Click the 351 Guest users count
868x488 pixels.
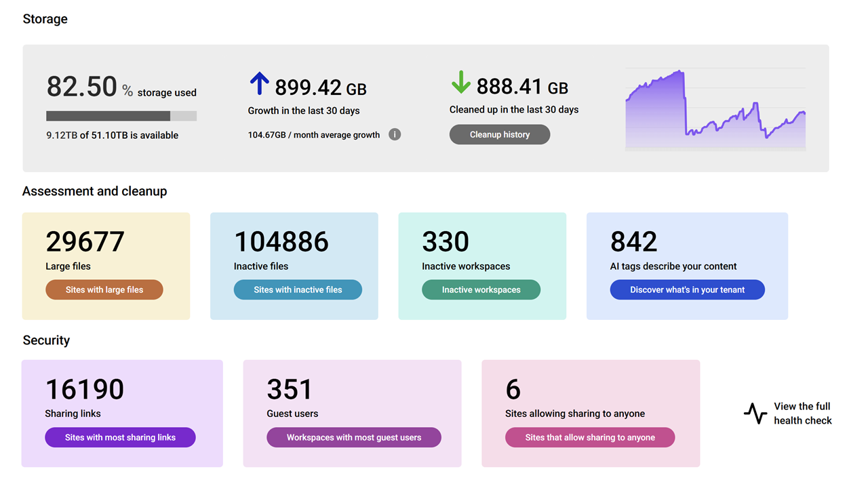[290, 389]
